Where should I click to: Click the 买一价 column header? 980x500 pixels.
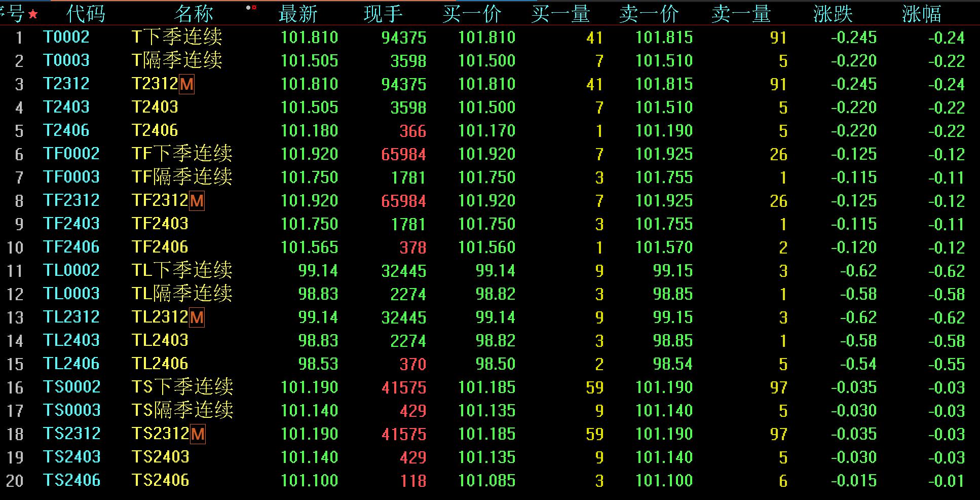(471, 14)
